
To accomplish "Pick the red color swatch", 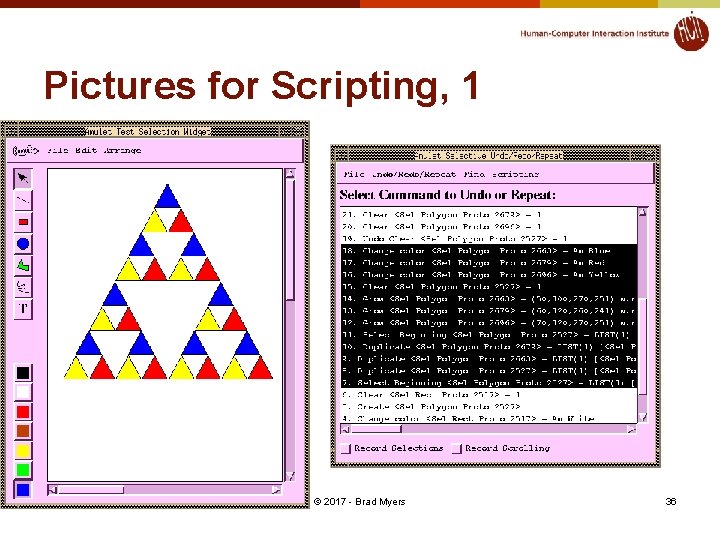I will pos(23,411).
